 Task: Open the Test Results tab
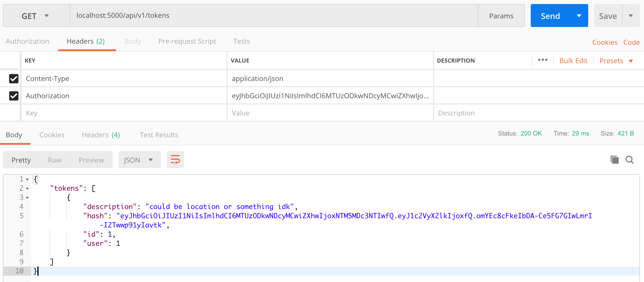[159, 135]
